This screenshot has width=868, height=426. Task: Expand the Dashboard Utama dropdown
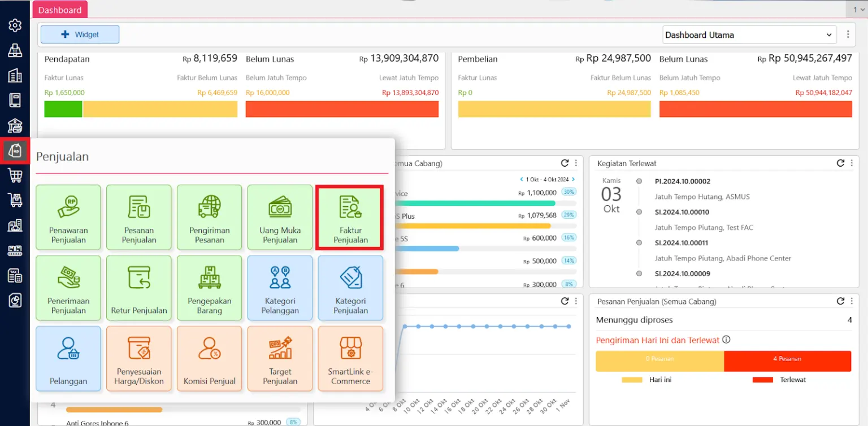[749, 34]
